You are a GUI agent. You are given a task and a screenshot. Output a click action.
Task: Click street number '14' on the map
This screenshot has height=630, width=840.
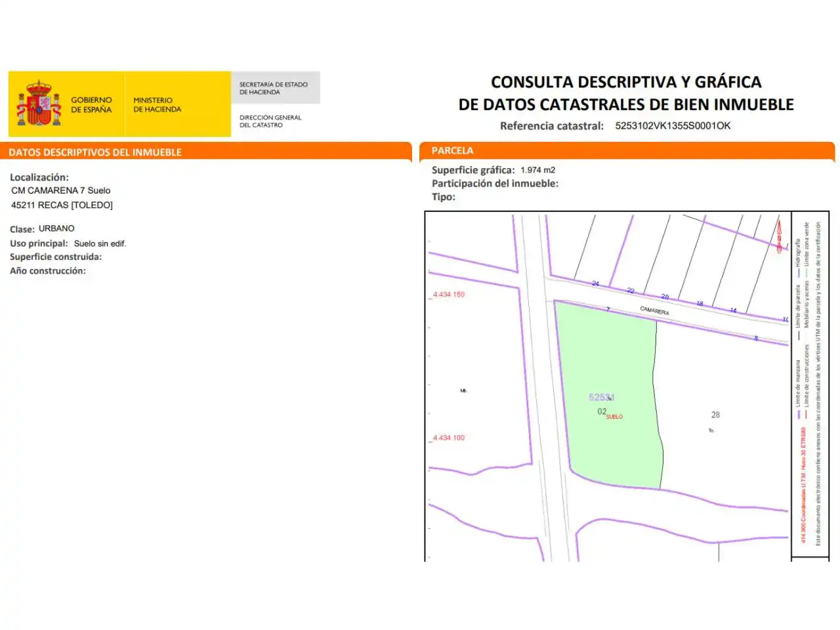click(x=733, y=310)
